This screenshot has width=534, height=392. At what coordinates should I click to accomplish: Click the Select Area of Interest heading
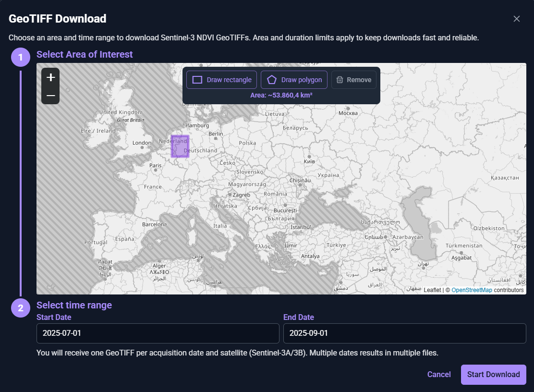85,54
